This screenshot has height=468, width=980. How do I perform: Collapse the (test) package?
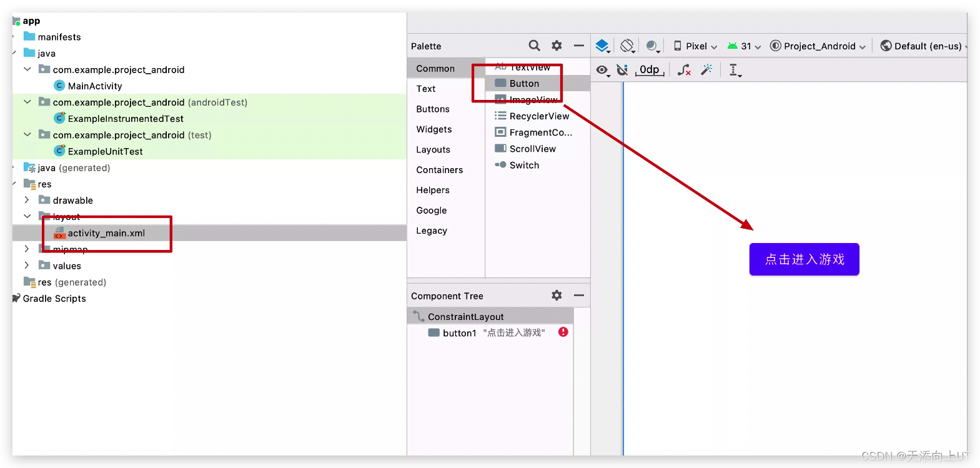[27, 134]
